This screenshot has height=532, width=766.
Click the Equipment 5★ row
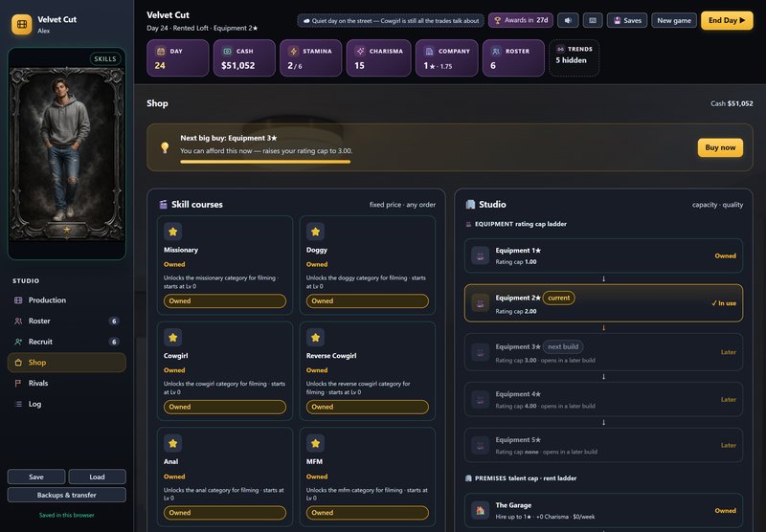click(x=603, y=445)
